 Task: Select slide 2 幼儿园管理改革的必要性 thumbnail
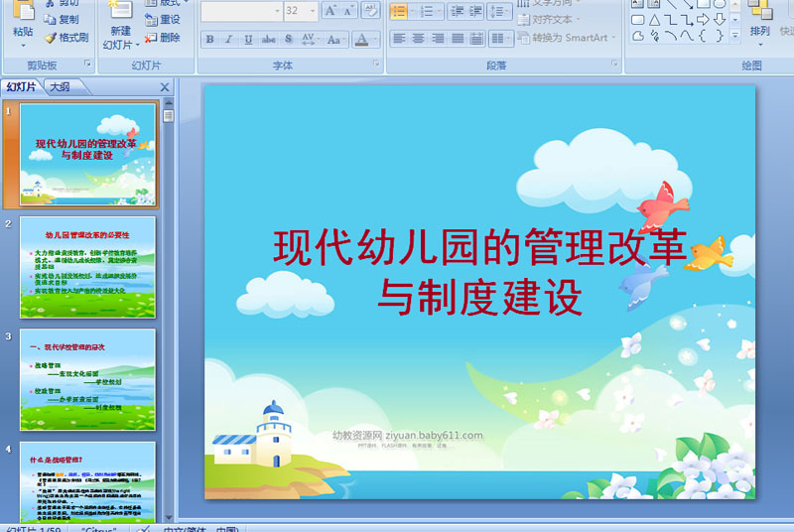pyautogui.click(x=87, y=267)
